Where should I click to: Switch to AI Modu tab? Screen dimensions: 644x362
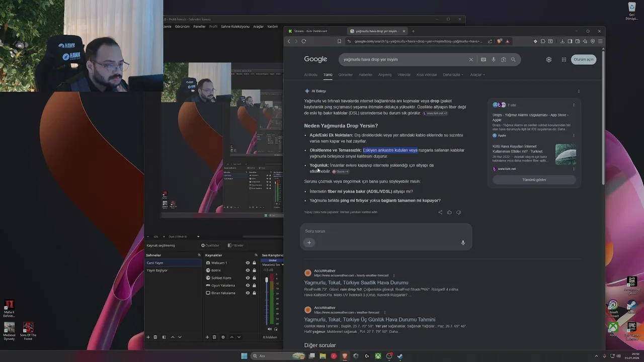coord(310,75)
